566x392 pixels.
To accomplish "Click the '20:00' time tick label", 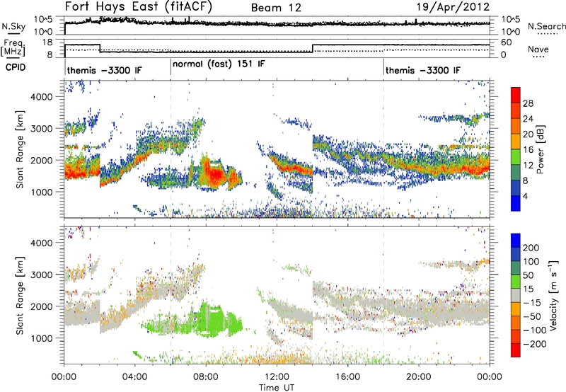I will pos(419,377).
